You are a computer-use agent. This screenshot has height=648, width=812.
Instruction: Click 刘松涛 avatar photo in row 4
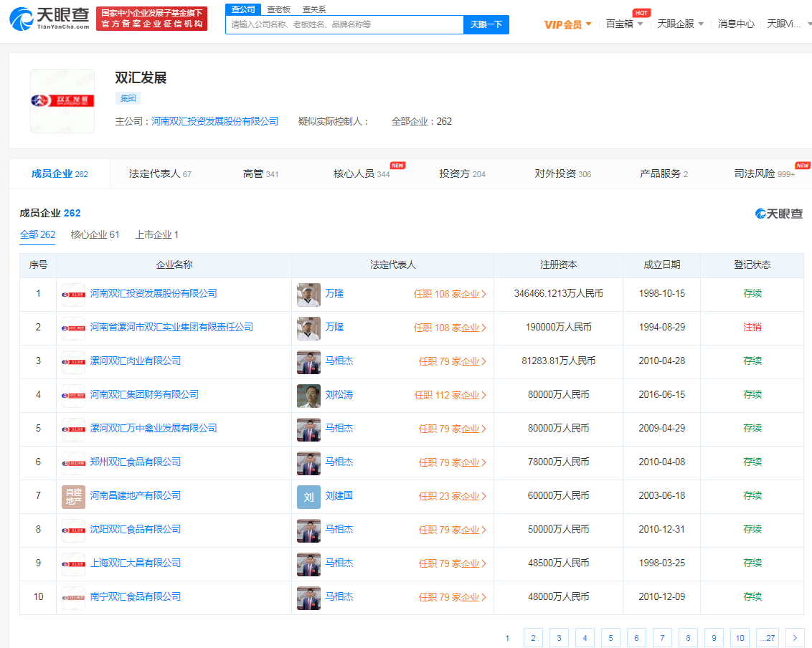(x=308, y=396)
